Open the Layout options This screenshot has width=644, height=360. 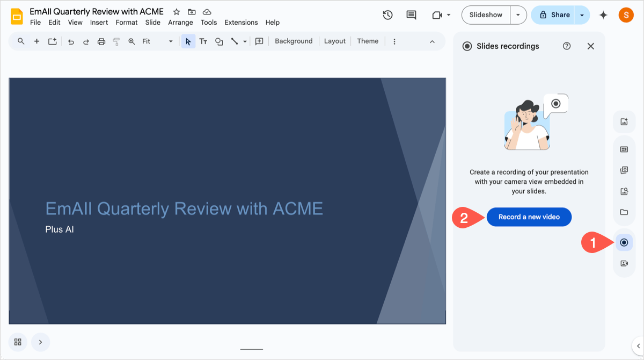tap(335, 41)
